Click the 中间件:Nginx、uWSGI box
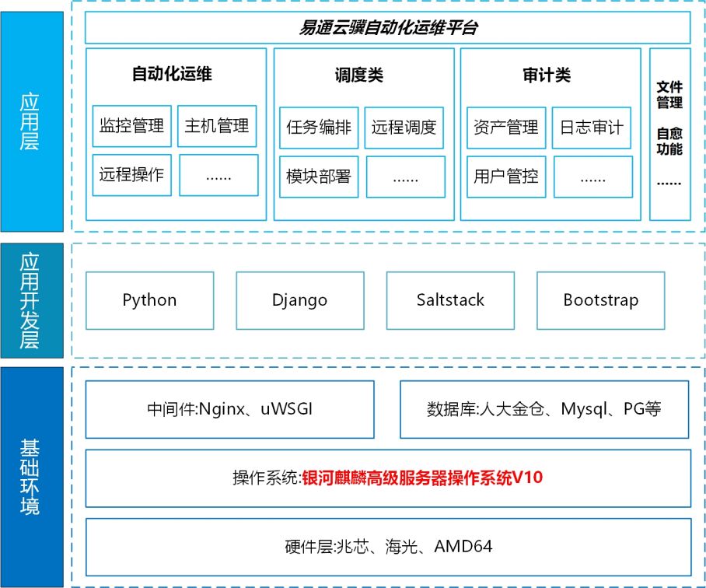This screenshot has height=588, width=706. (x=230, y=410)
